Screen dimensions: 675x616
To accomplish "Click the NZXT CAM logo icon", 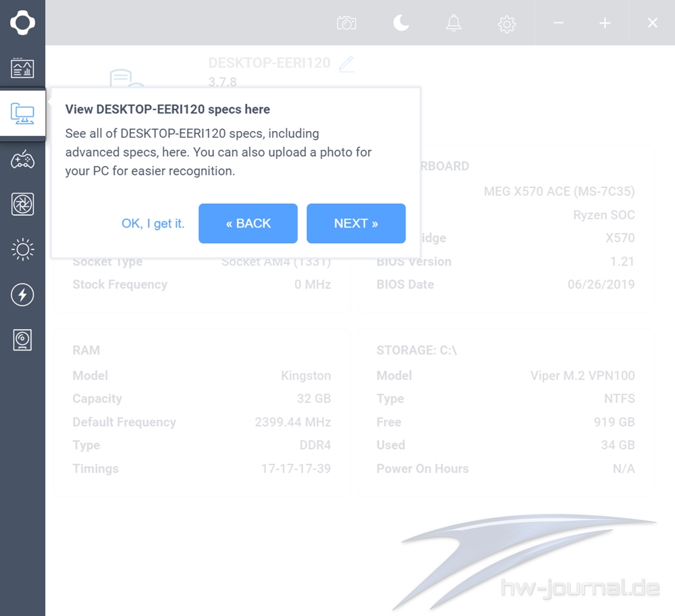I will click(x=22, y=22).
